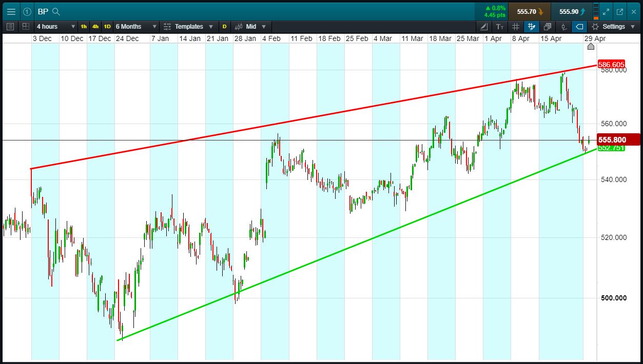The height and width of the screenshot is (364, 643).
Task: Click the 580.000 price axis label
Action: pos(613,70)
